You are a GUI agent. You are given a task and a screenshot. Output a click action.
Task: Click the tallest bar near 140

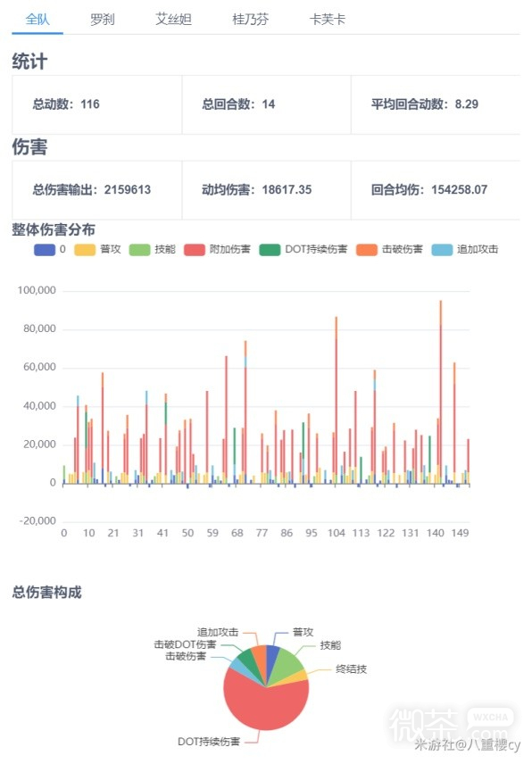click(441, 392)
